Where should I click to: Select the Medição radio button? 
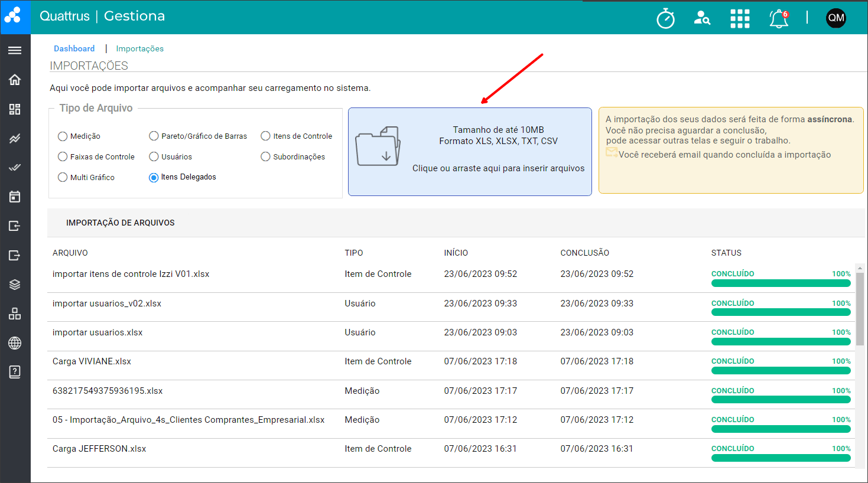63,136
